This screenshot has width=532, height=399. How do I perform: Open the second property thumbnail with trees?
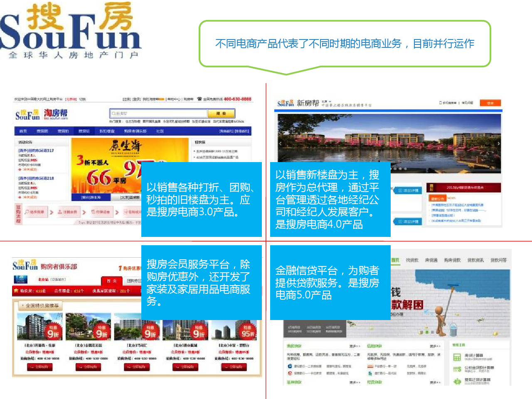click(x=88, y=327)
